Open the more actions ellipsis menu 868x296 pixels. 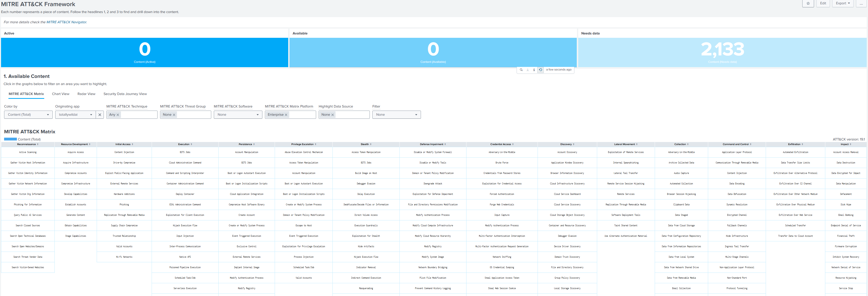click(x=861, y=3)
